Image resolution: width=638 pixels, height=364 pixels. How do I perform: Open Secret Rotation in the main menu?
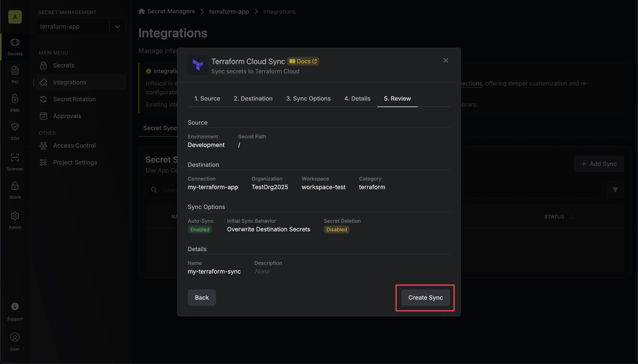[x=81, y=99]
